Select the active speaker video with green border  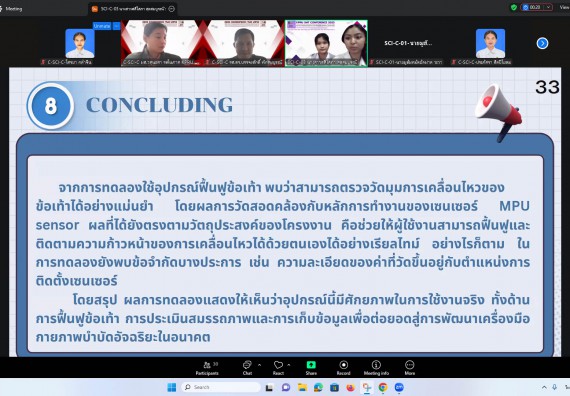[326, 43]
